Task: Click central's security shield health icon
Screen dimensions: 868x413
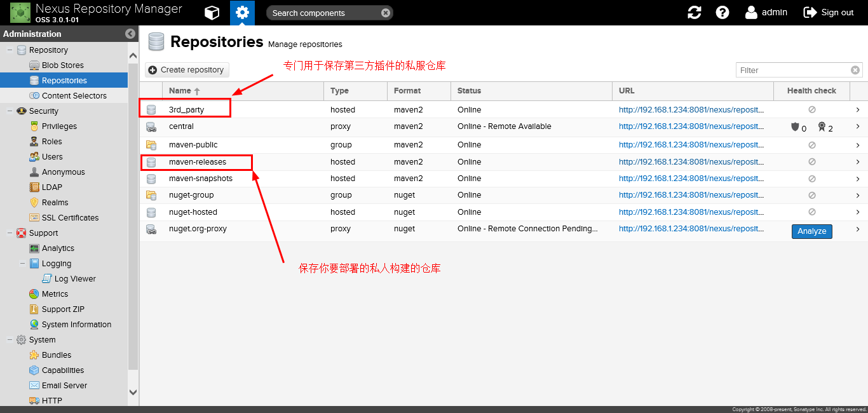Action: pos(794,127)
